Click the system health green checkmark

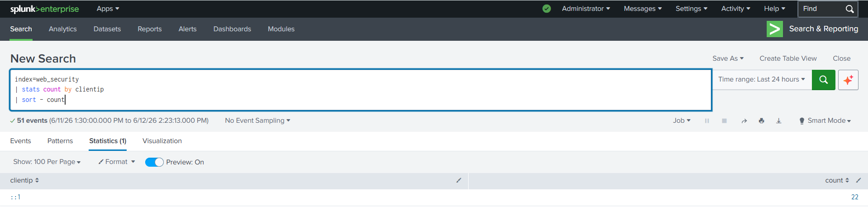pos(546,9)
